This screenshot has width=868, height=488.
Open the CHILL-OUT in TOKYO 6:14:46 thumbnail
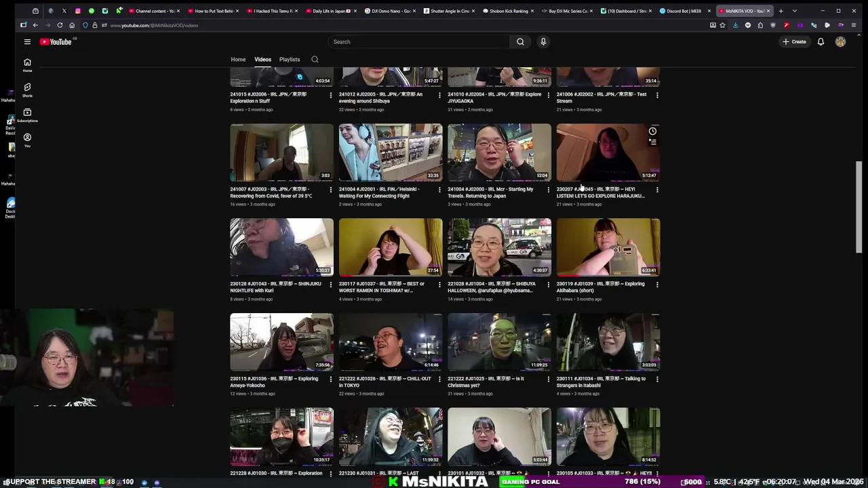click(391, 342)
